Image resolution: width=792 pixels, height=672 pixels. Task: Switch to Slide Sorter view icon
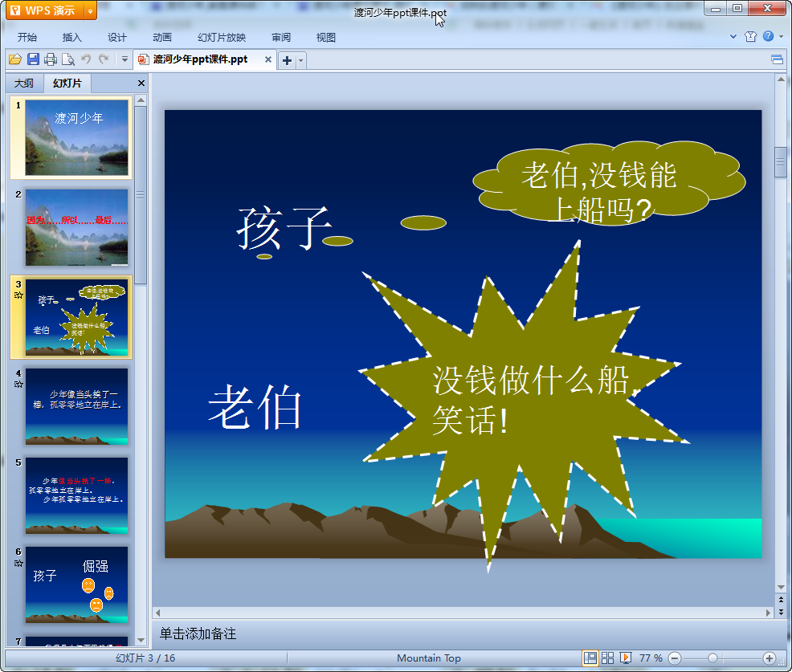point(607,658)
